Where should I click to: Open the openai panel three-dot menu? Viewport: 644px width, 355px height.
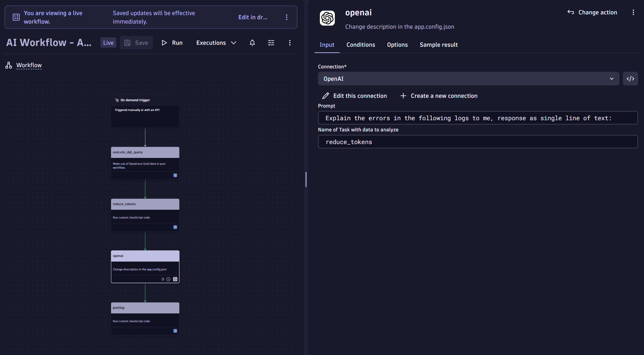(x=633, y=12)
